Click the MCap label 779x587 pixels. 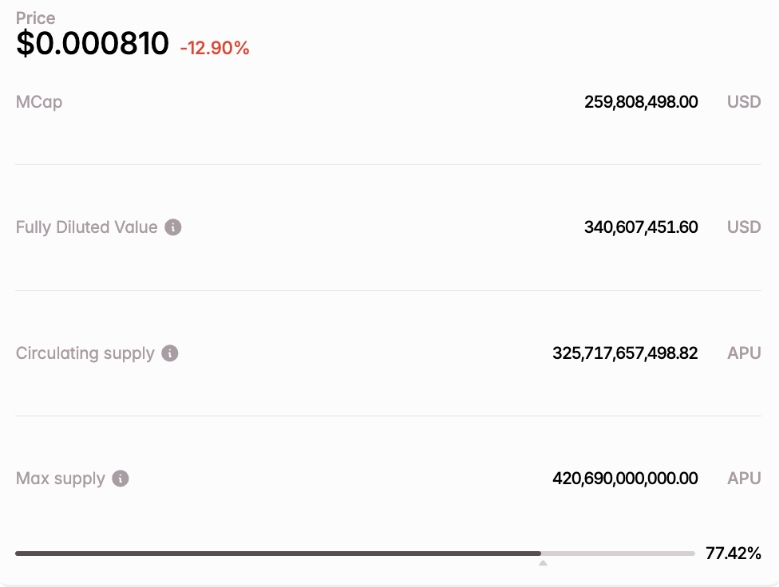pos(39,102)
